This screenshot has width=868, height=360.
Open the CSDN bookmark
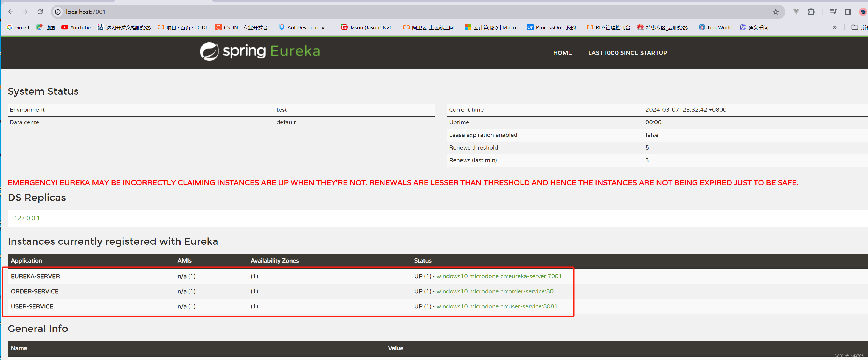point(243,27)
